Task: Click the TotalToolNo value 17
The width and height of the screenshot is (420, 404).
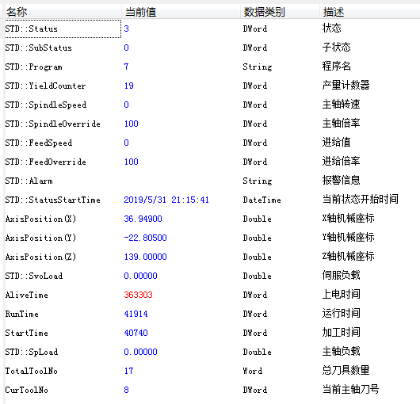Action: coord(129,371)
